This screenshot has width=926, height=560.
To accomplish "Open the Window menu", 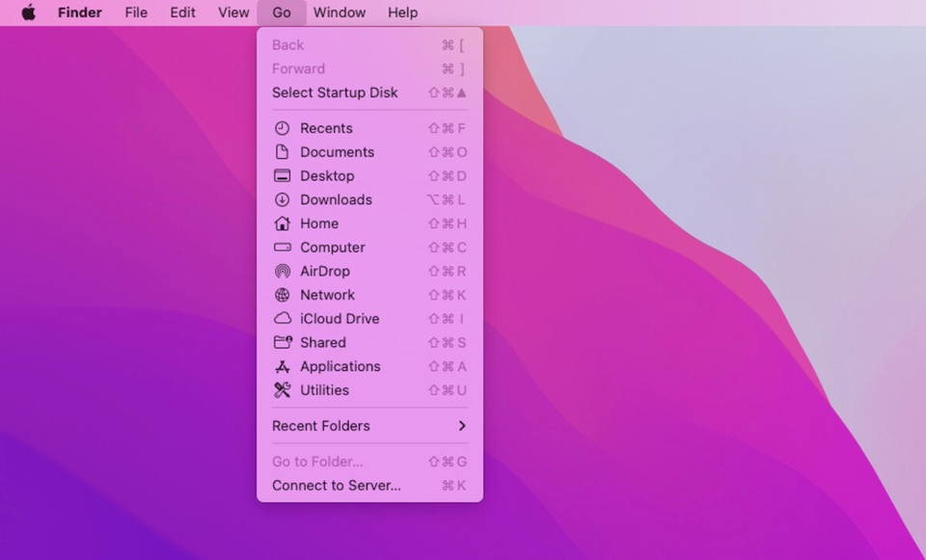I will (x=339, y=13).
